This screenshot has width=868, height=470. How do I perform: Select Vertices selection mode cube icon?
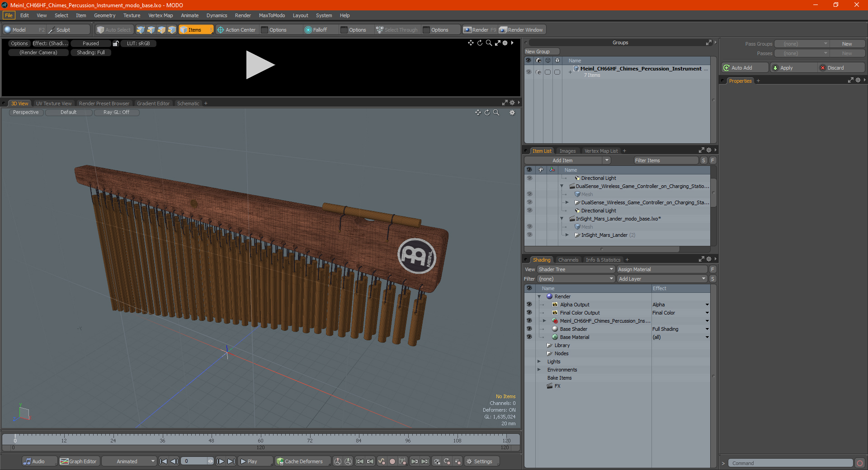[x=141, y=30]
